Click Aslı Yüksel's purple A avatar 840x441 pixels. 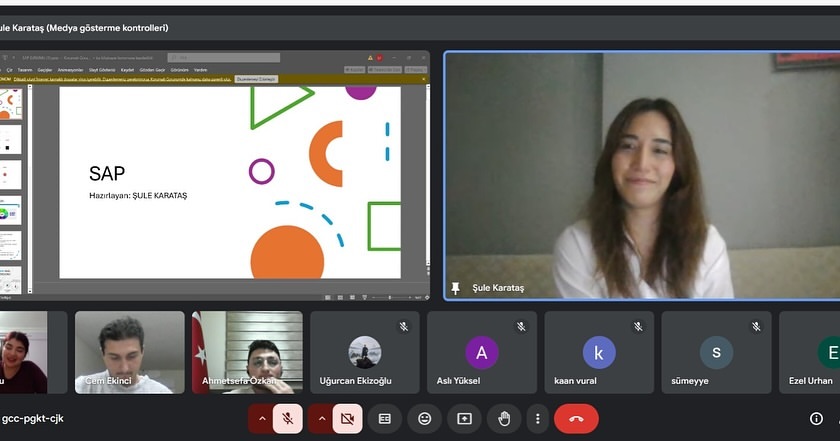[x=482, y=352]
